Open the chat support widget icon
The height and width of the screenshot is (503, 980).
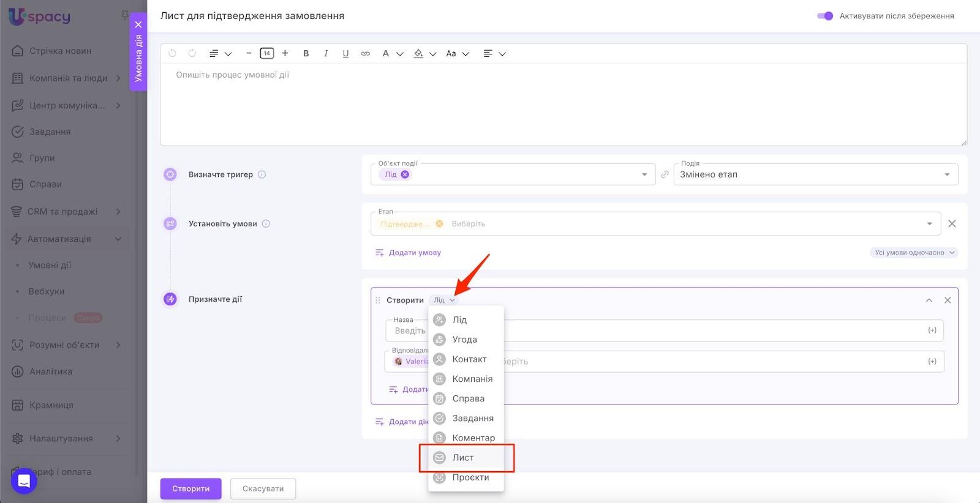(24, 481)
